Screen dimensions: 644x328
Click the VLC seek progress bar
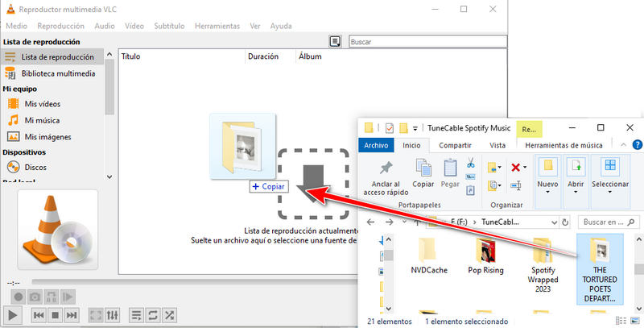tap(195, 282)
